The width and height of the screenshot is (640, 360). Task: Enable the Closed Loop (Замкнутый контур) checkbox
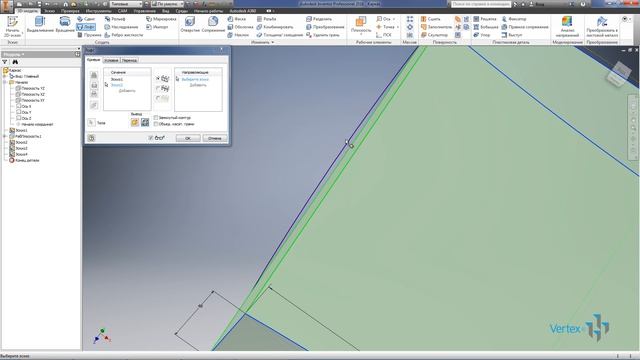pyautogui.click(x=156, y=118)
